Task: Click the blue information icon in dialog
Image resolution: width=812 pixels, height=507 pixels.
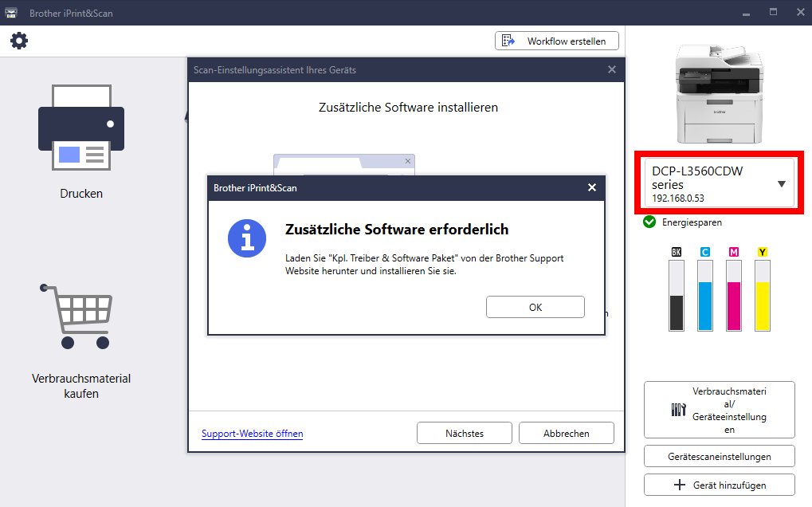Action: (x=247, y=238)
